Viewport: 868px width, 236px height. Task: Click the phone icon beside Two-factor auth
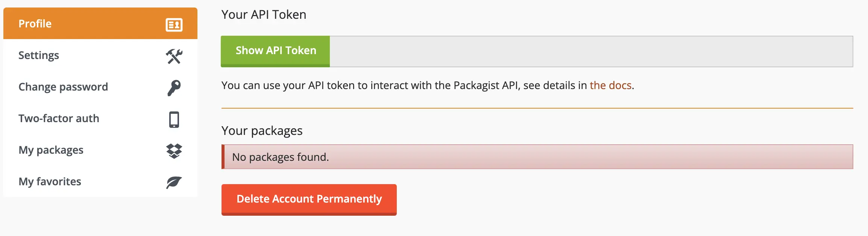174,119
